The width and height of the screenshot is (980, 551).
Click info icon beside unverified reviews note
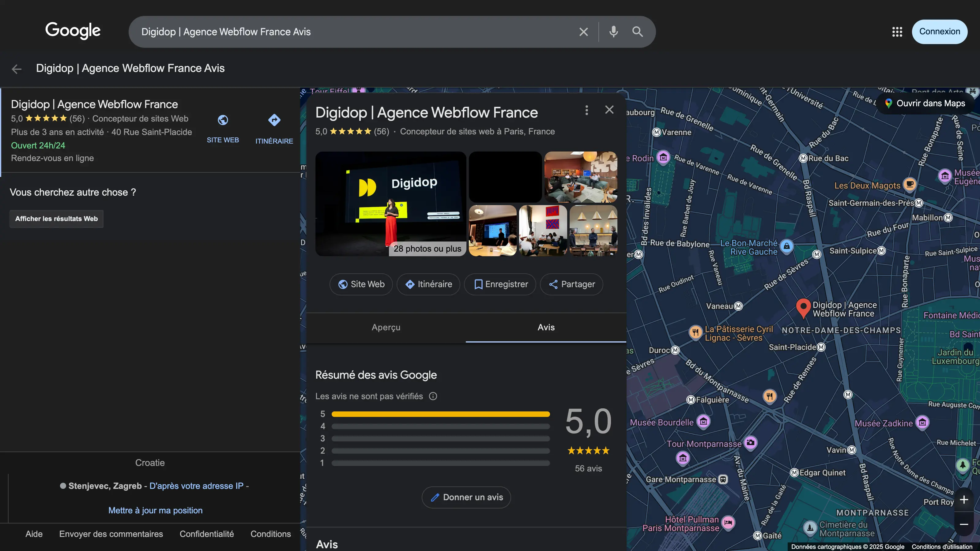[433, 396]
